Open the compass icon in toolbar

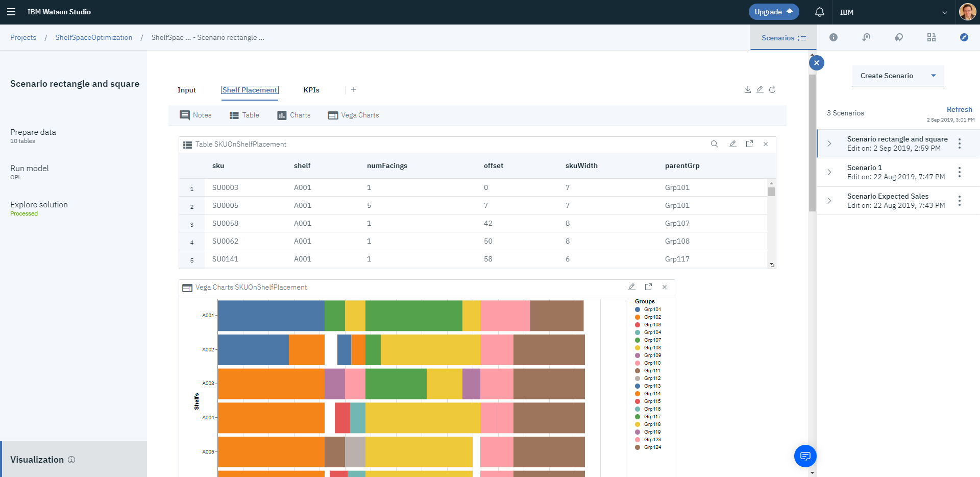[964, 37]
